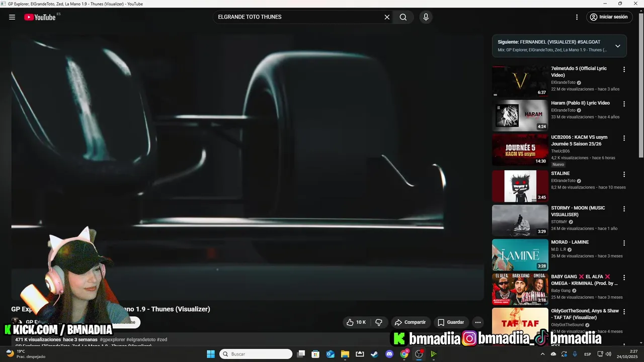
Task: Open the three-dot settings menu in YouTube header
Action: pyautogui.click(x=577, y=17)
